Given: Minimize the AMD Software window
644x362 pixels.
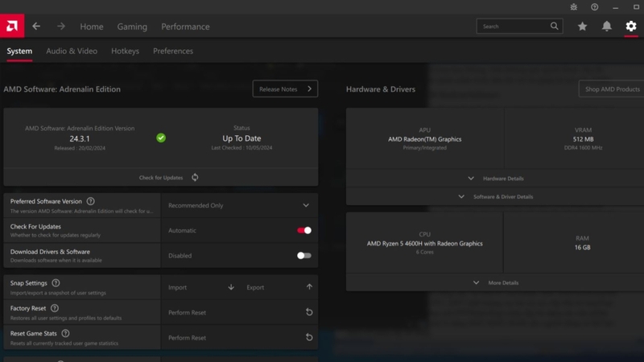Looking at the screenshot, I should tap(615, 7).
